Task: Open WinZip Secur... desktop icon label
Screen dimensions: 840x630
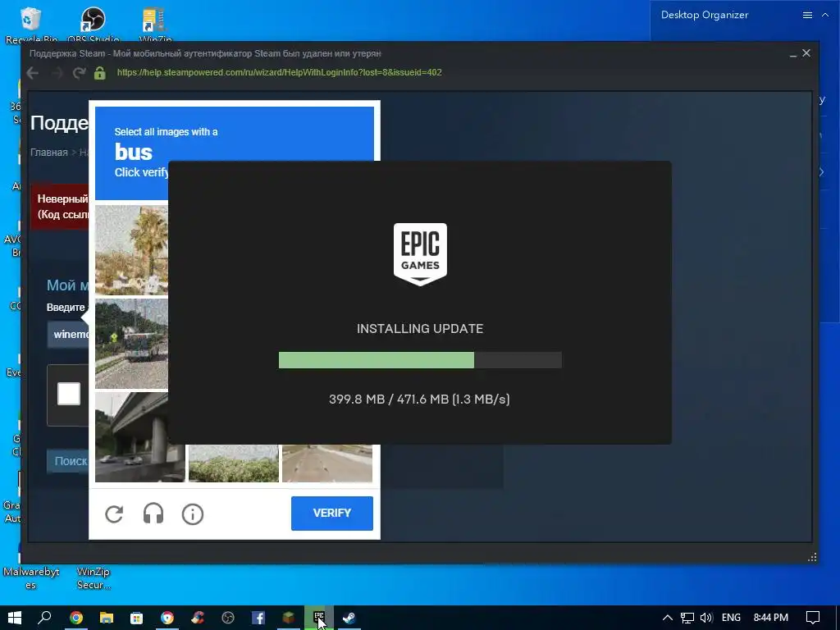Action: point(94,578)
